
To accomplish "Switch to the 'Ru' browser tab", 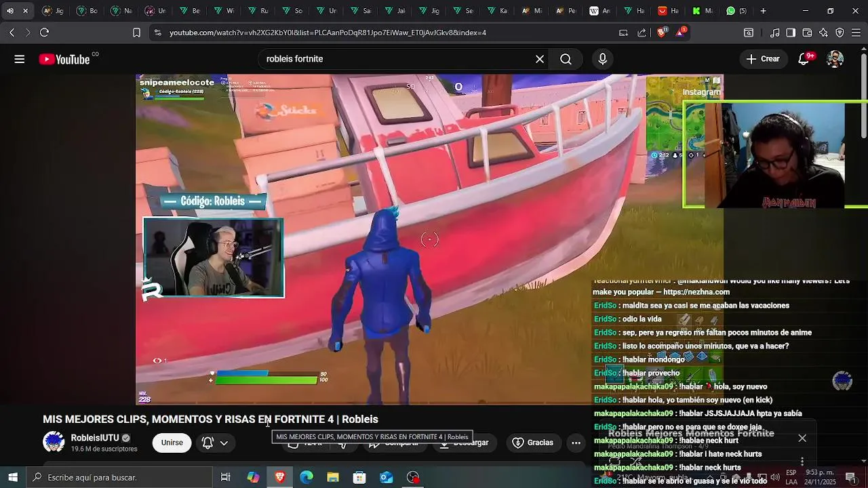I will 258,11.
